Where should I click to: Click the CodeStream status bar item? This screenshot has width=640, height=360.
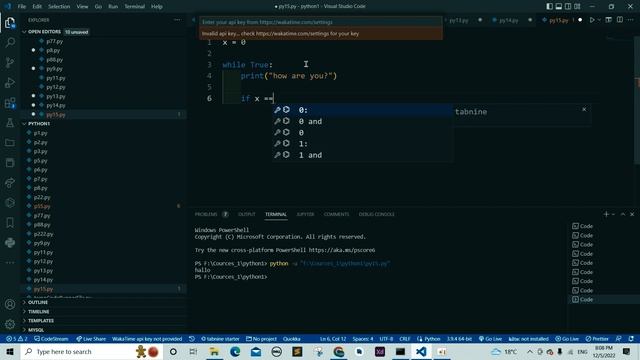tap(51, 339)
